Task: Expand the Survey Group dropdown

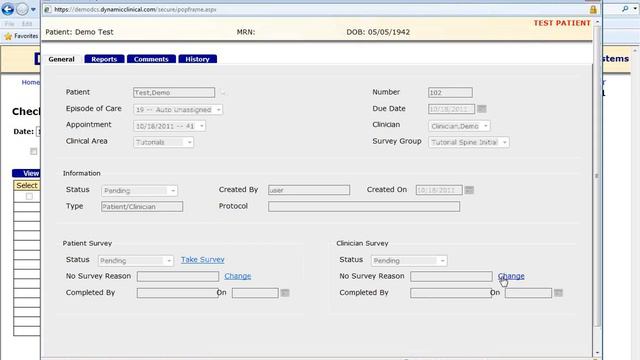Action: coord(504,142)
